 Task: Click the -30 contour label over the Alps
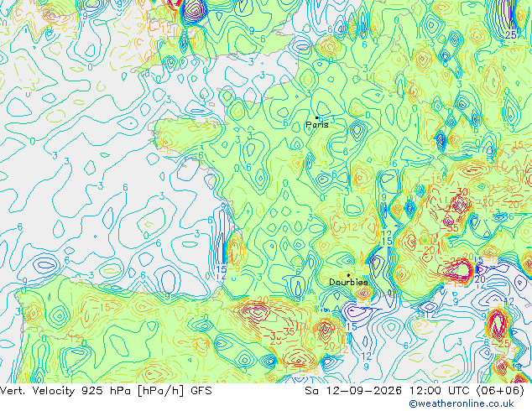[459, 192]
